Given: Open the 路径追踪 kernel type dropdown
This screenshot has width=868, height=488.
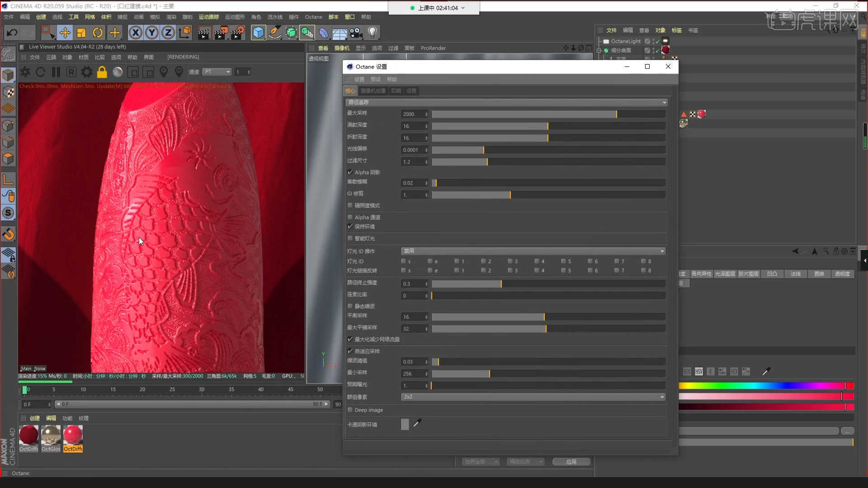Looking at the screenshot, I should [506, 102].
